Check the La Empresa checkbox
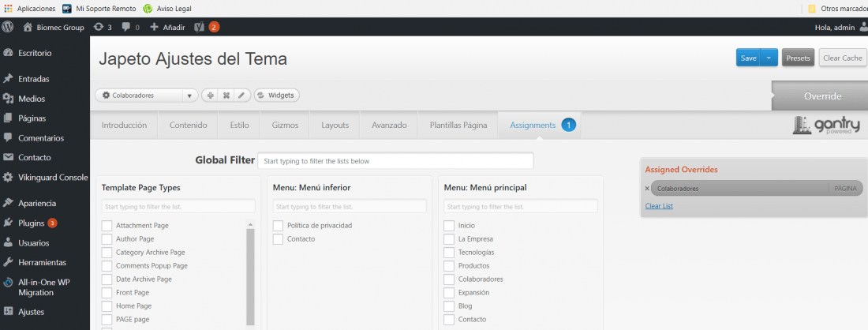 [x=449, y=239]
